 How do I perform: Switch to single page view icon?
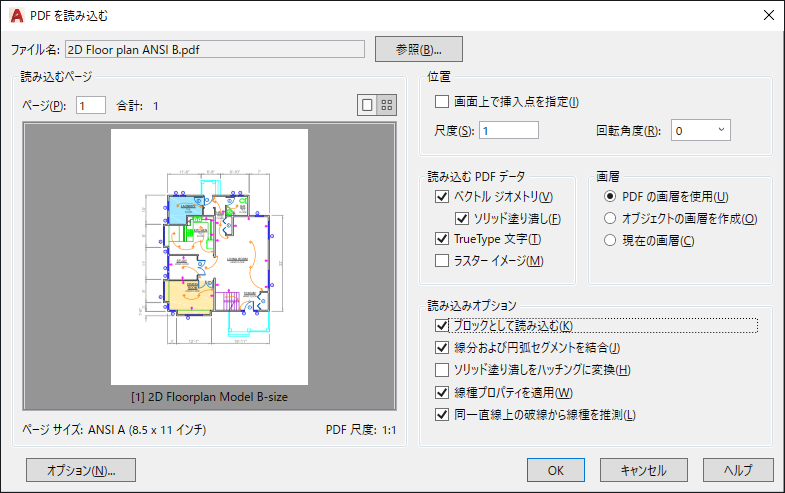(x=367, y=105)
